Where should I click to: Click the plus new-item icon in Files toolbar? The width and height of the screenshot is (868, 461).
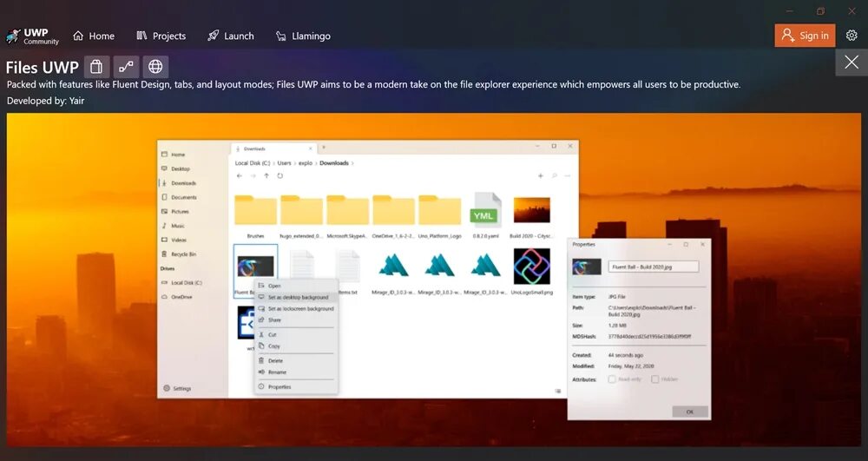540,176
